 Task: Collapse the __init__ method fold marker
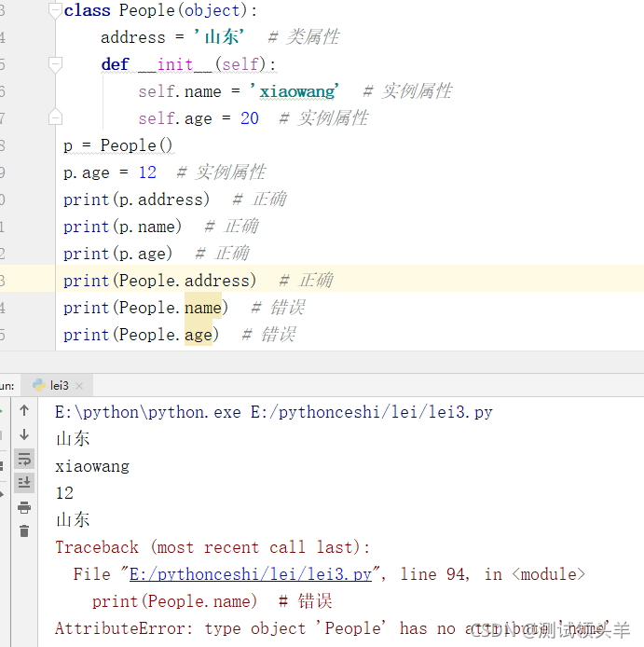coord(55,64)
